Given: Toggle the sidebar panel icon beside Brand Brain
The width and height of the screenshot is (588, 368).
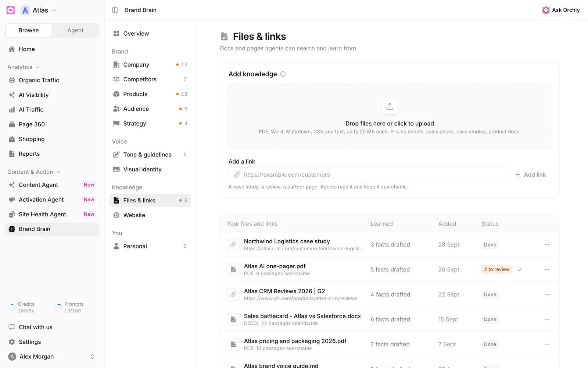Looking at the screenshot, I should (x=115, y=10).
